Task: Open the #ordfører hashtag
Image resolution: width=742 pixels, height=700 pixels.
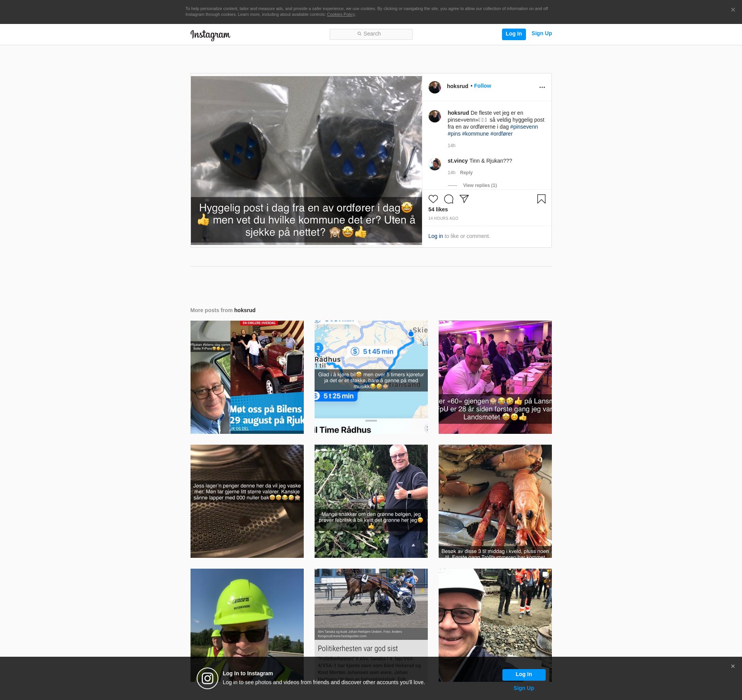Action: (502, 134)
